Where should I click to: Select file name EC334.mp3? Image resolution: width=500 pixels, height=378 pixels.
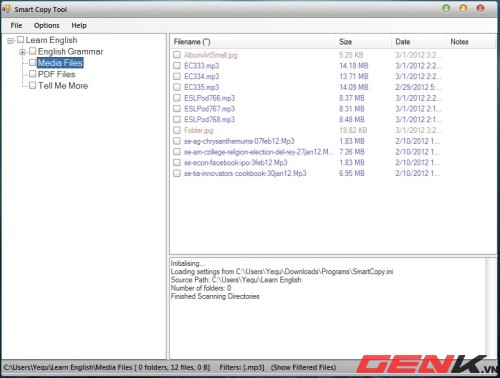[201, 76]
